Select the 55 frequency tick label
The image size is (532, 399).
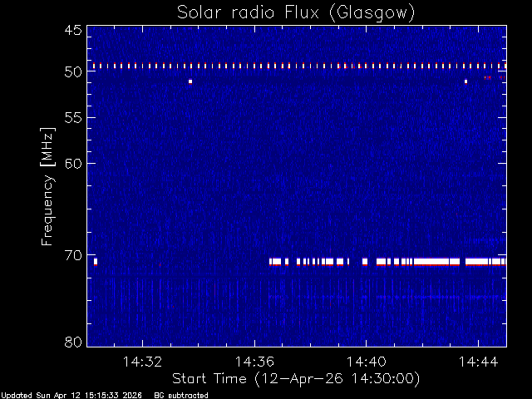[73, 118]
